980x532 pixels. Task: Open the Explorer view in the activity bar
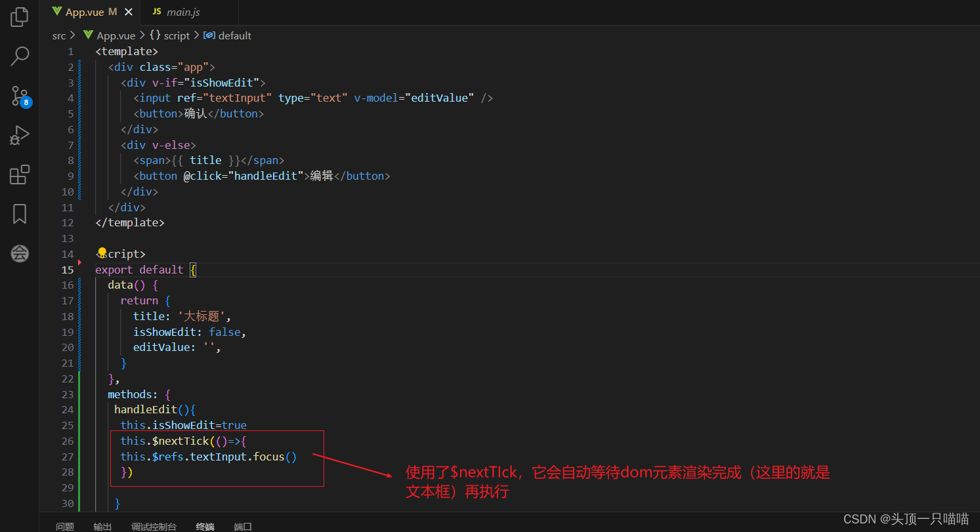pos(19,17)
